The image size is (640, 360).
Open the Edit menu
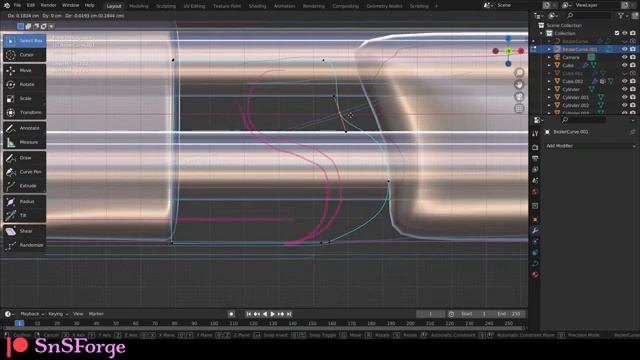tap(31, 5)
